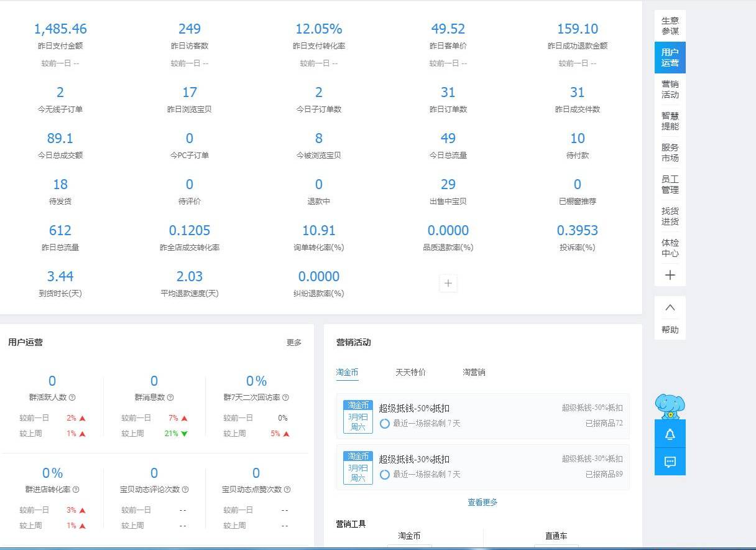Click the 待发货 count

coord(60,184)
